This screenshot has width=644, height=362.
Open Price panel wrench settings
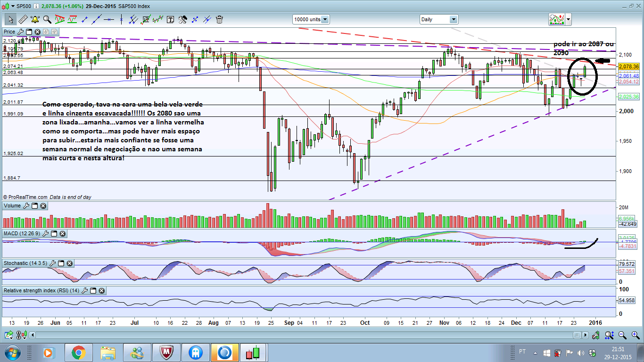20,32
